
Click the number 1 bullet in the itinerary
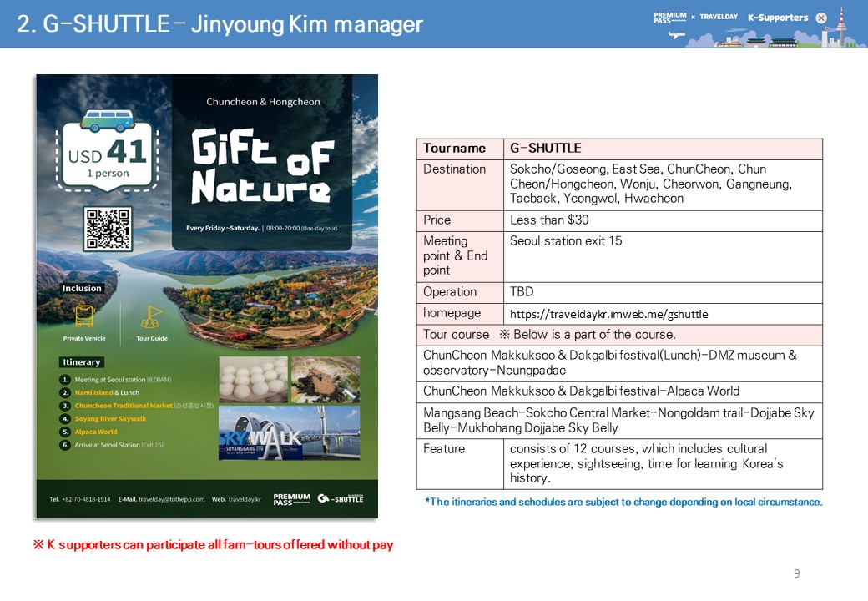click(65, 380)
